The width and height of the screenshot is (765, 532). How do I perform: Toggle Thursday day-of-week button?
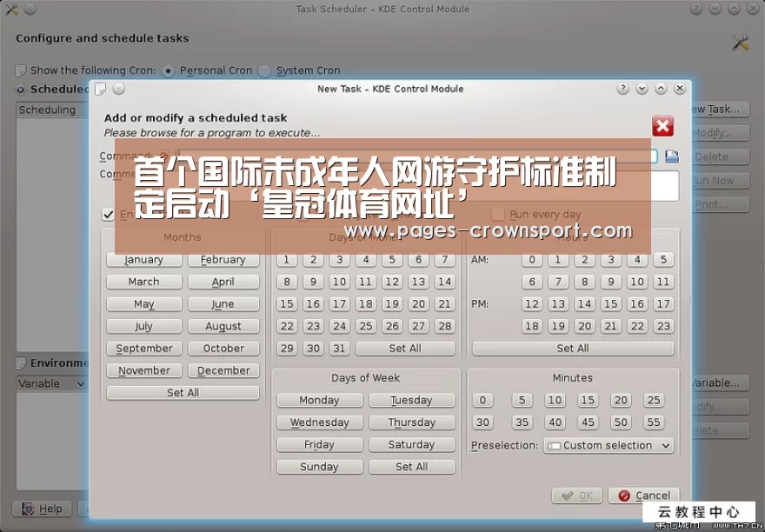(412, 422)
